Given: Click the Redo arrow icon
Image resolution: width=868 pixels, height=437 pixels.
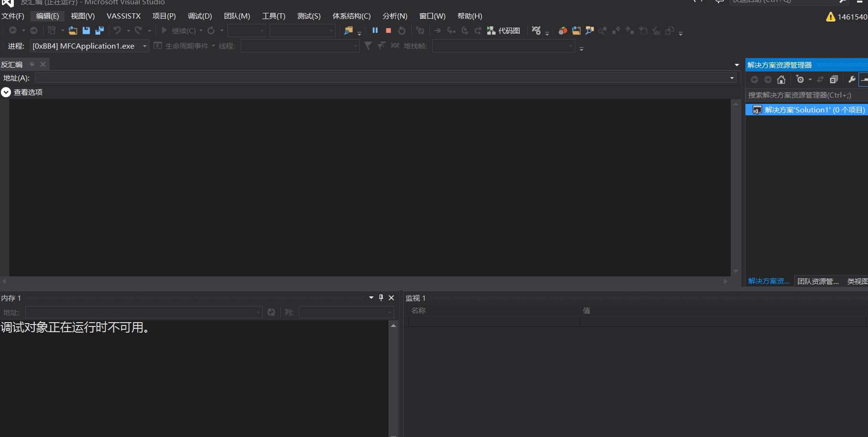Looking at the screenshot, I should pyautogui.click(x=138, y=30).
